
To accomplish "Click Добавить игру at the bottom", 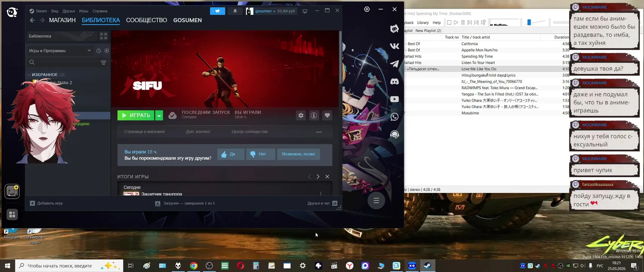I will coord(46,203).
